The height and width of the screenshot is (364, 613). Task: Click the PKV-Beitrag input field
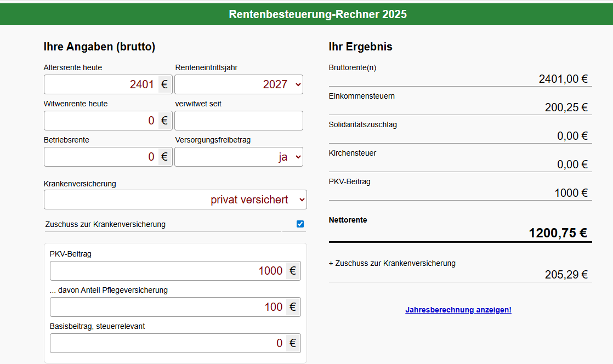point(168,271)
